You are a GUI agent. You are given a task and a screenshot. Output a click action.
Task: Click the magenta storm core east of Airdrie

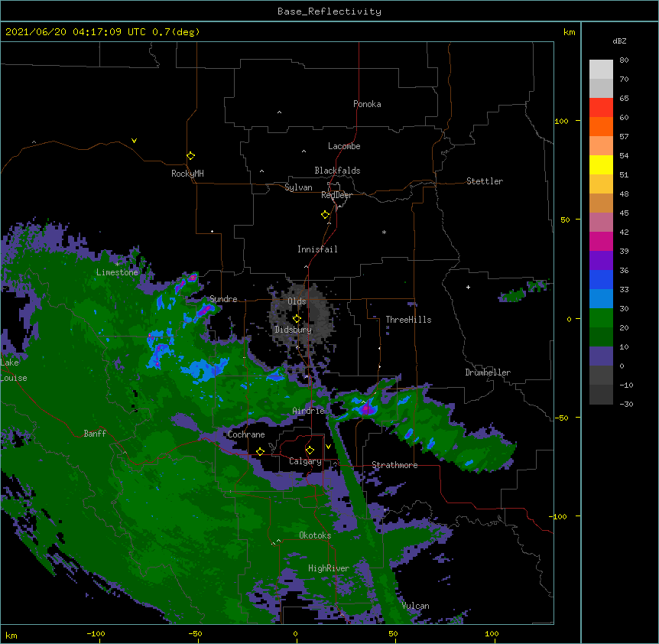tap(366, 408)
